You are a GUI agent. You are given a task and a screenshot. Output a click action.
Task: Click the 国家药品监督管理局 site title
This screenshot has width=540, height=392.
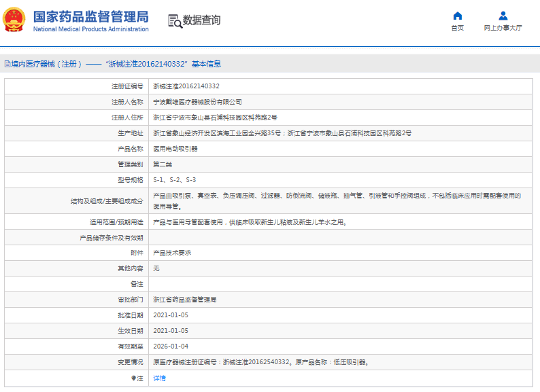(x=90, y=16)
